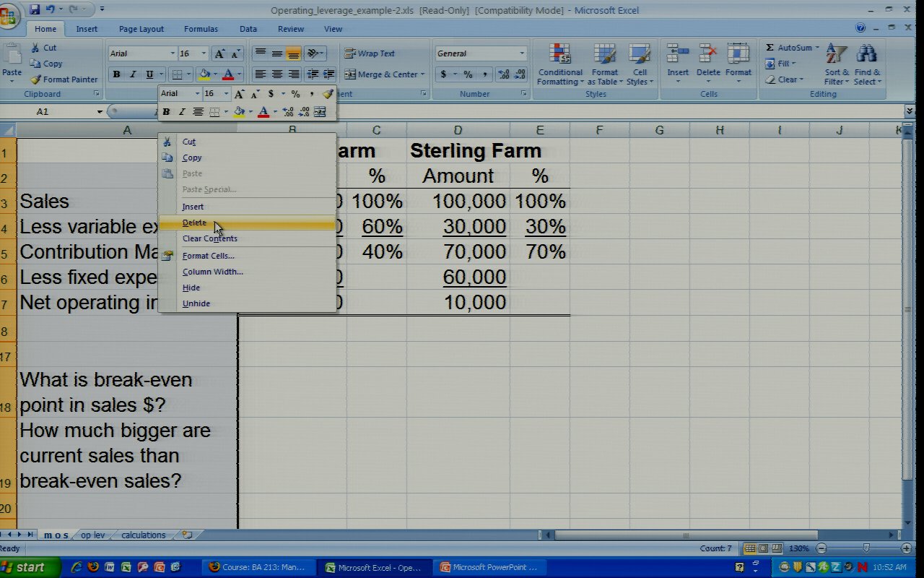Click the Sort & Filter icon
The height and width of the screenshot is (578, 924).
[836, 65]
